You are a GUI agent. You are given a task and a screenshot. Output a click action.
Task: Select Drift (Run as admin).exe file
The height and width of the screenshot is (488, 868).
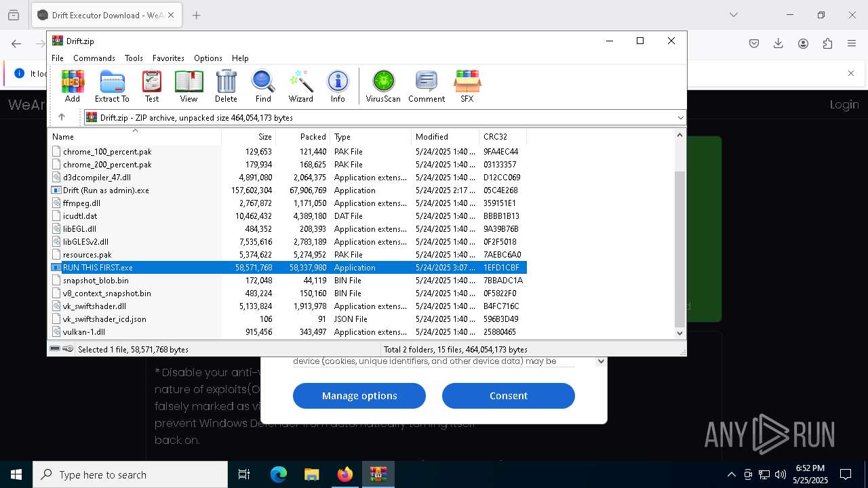coord(288,190)
